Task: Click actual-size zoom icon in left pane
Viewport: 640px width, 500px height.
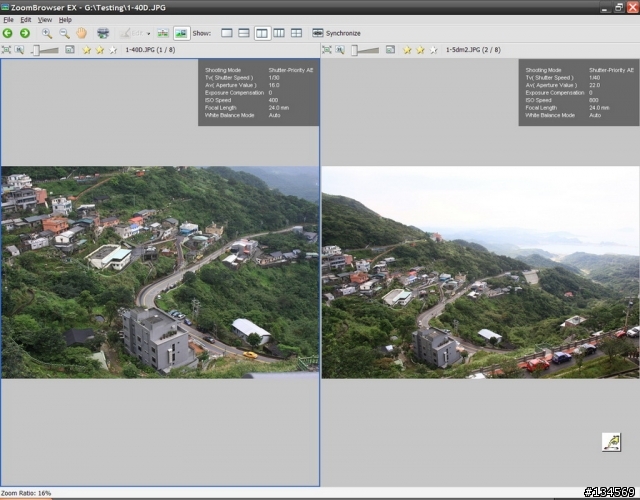Action: [19, 50]
